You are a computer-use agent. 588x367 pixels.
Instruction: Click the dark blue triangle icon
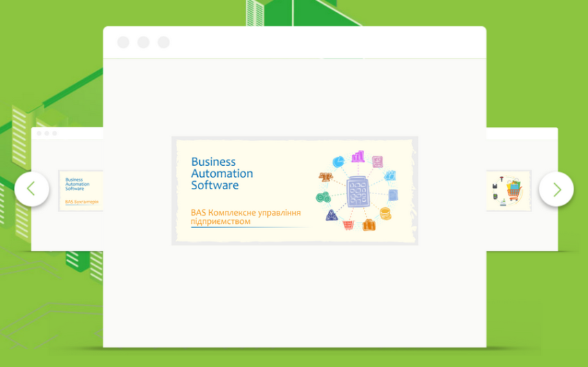click(331, 215)
